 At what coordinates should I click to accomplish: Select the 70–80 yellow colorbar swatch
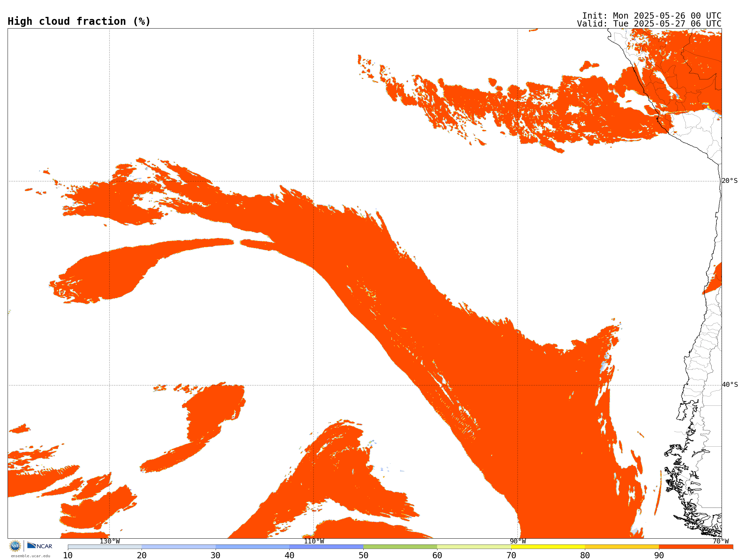click(x=548, y=547)
